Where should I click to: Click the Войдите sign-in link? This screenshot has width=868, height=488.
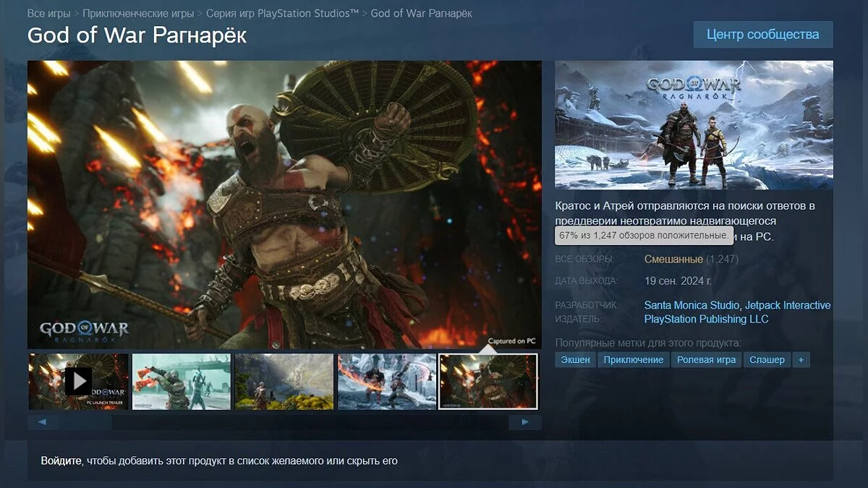pyautogui.click(x=61, y=461)
